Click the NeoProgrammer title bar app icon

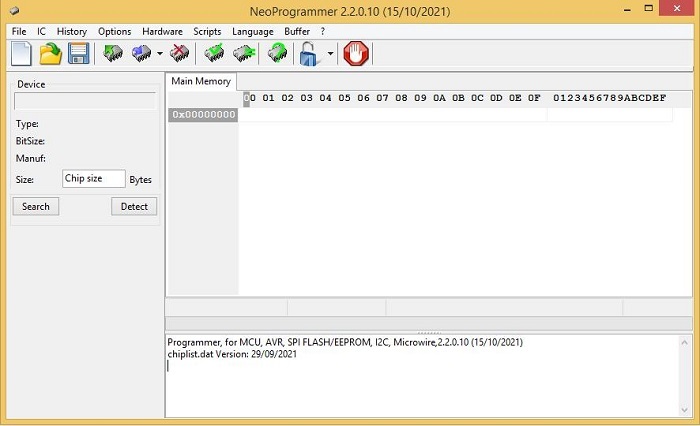14,11
